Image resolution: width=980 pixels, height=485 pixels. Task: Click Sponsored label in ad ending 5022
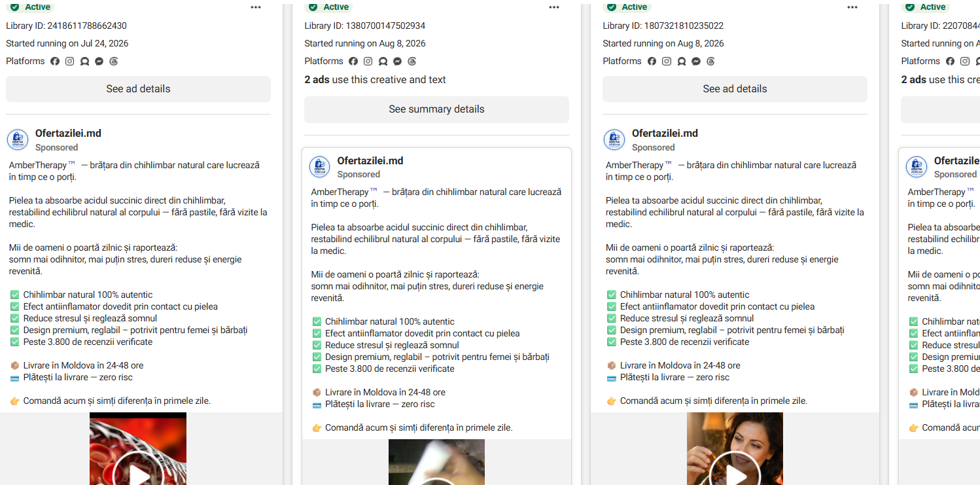[x=654, y=148]
